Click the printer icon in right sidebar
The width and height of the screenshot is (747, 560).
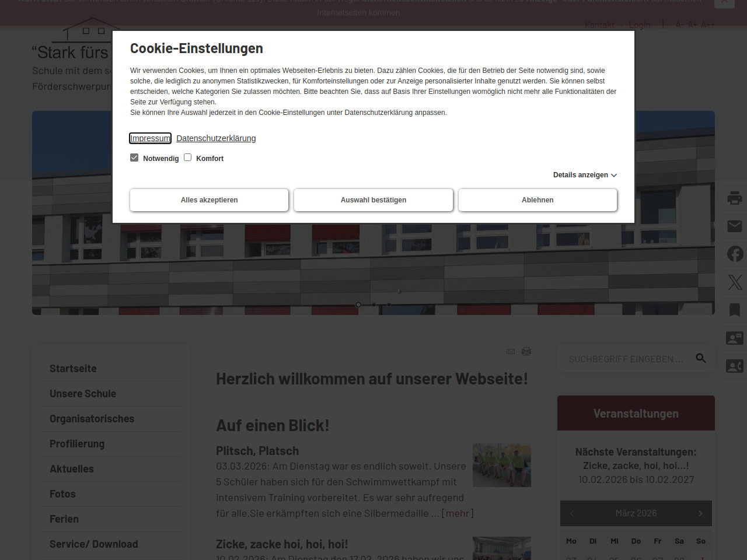734,198
